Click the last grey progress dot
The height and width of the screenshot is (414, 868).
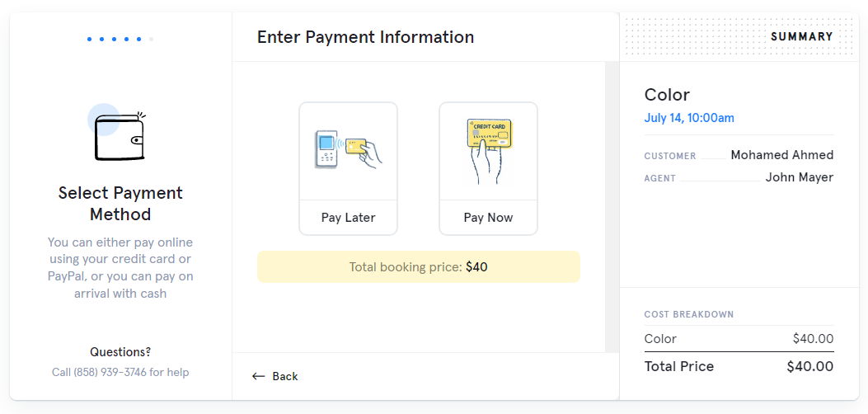coord(151,39)
